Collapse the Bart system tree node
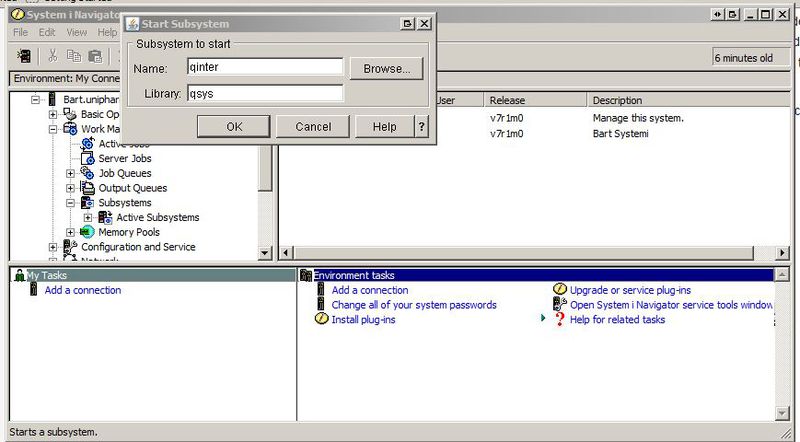 pyautogui.click(x=35, y=100)
